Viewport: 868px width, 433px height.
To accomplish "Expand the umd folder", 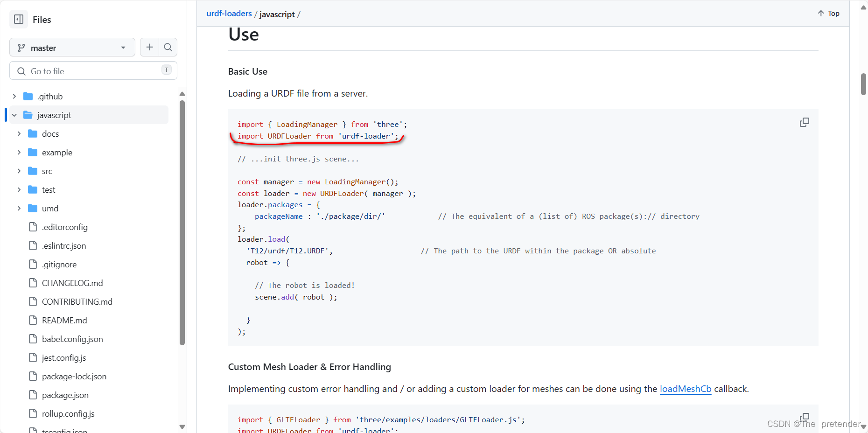I will [19, 208].
